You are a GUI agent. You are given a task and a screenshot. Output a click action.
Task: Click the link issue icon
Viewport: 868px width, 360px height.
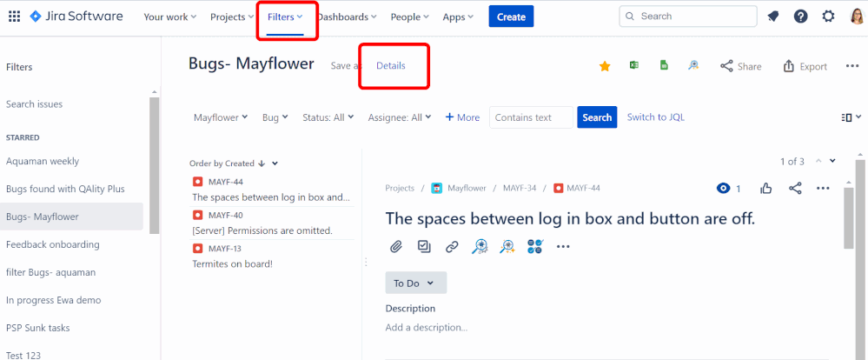(x=452, y=246)
